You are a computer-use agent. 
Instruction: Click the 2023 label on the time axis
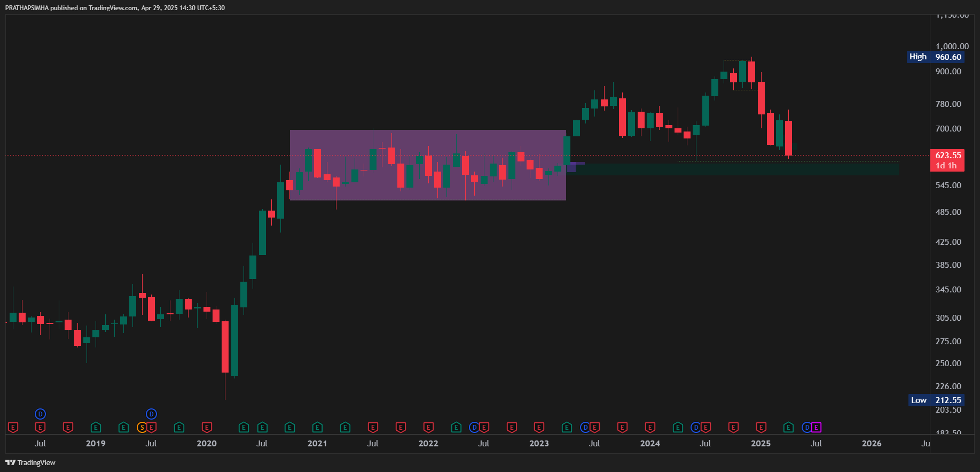click(539, 443)
